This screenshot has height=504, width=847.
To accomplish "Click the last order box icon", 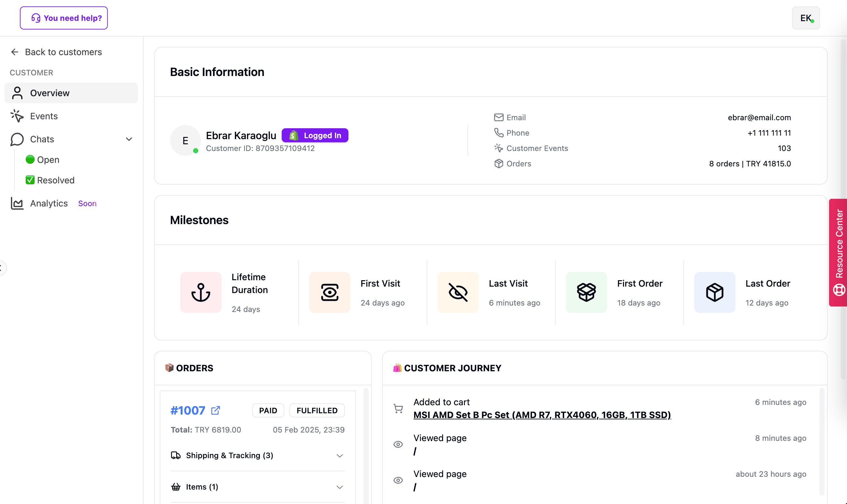I will (x=715, y=292).
